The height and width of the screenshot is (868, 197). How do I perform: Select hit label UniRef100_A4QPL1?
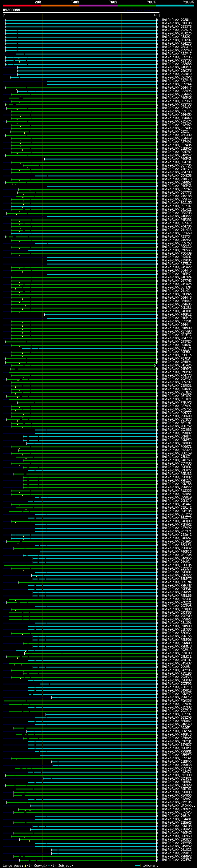[177, 67]
